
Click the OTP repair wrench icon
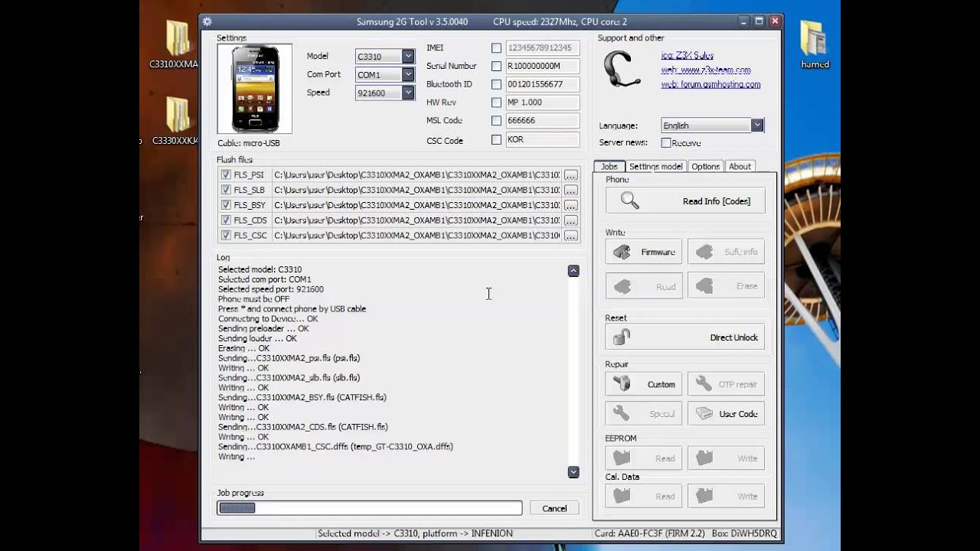704,384
